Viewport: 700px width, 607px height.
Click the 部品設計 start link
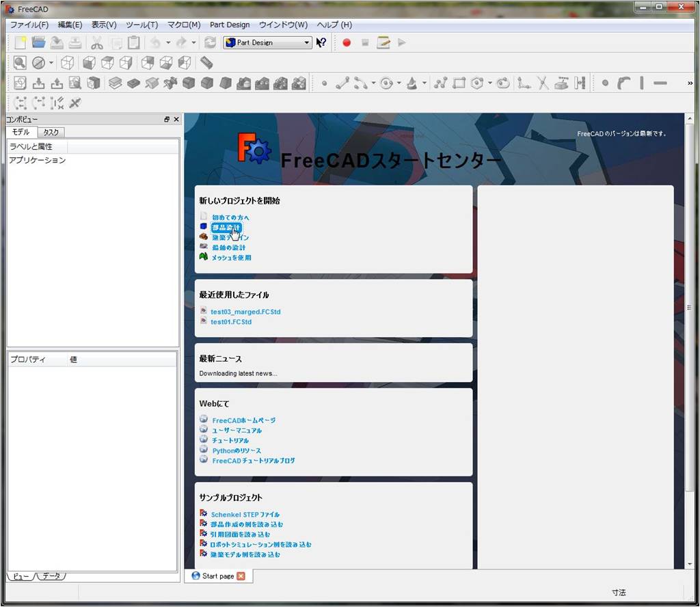pos(226,228)
